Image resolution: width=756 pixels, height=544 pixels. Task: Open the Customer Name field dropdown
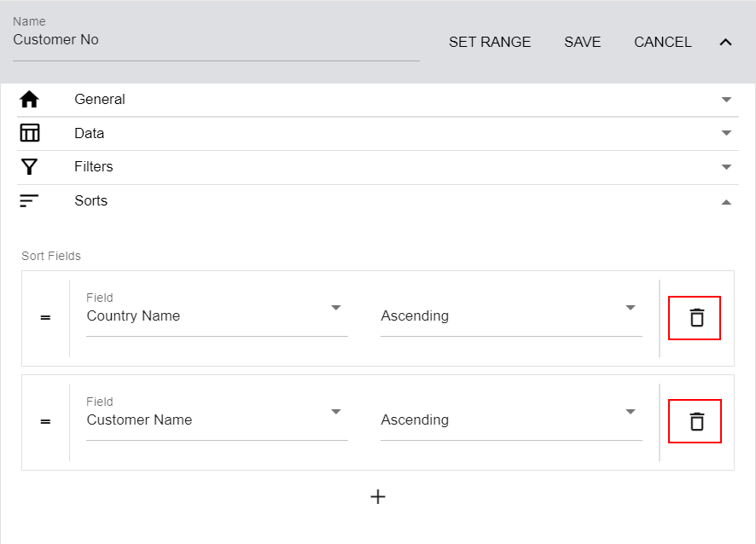[x=336, y=412]
